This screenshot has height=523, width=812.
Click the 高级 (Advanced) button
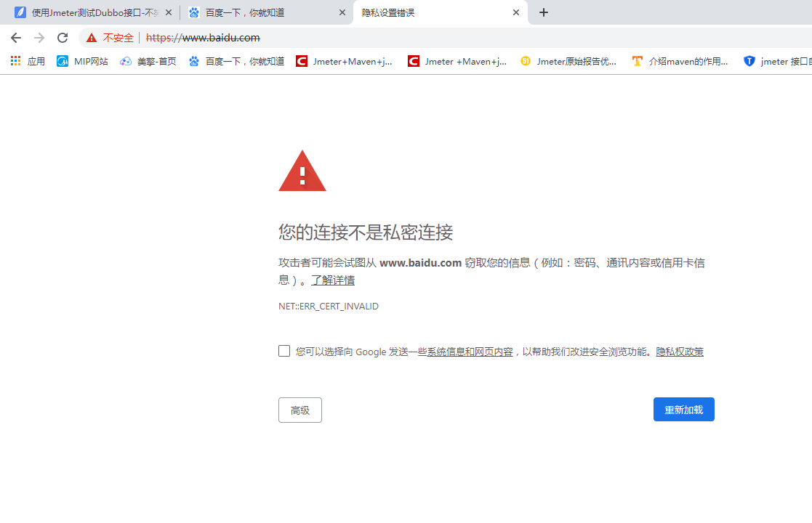300,410
